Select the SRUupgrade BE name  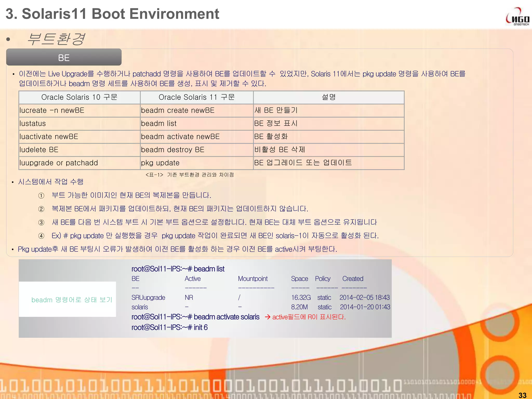click(148, 298)
